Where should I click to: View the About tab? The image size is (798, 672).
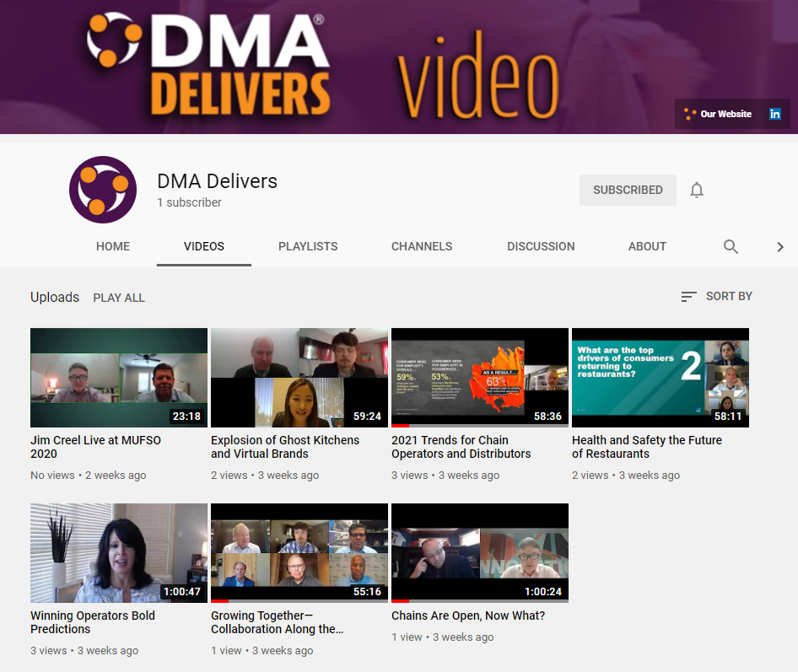[x=647, y=247]
